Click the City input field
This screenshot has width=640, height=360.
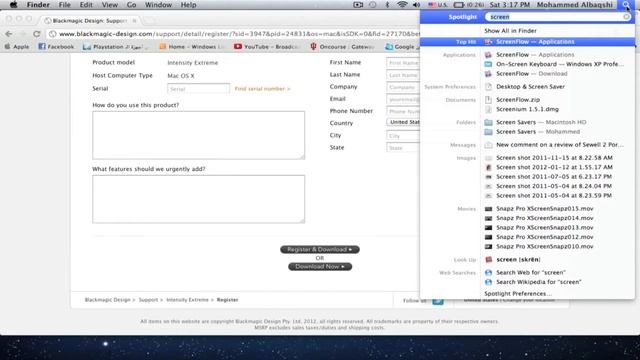(403, 136)
